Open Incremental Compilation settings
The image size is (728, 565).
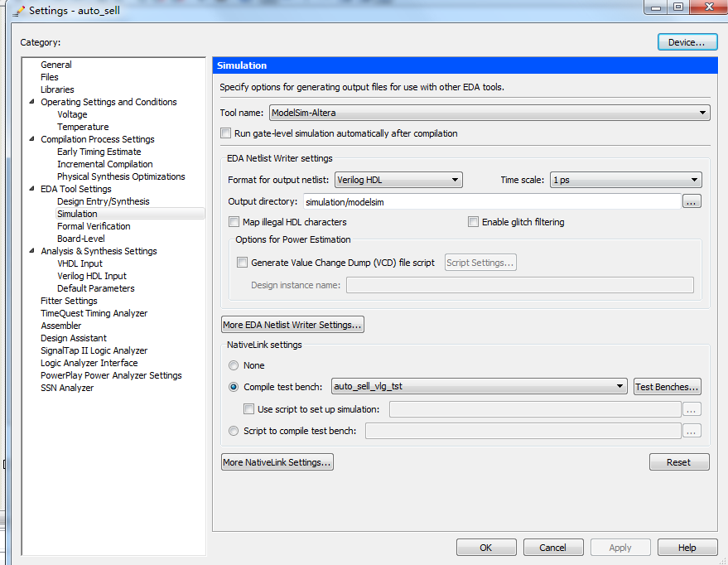(105, 164)
